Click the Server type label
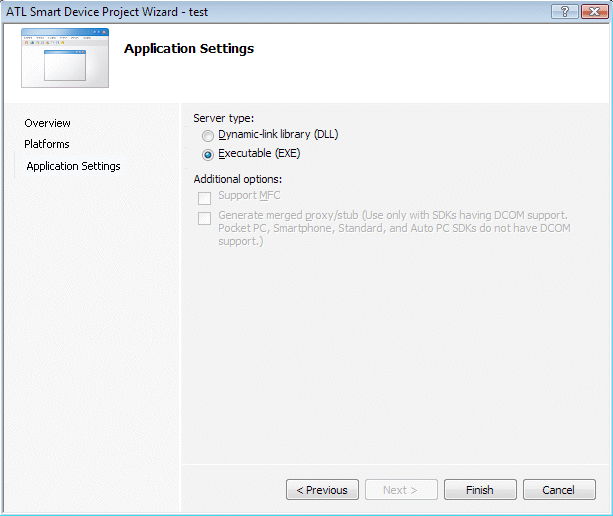 point(224,118)
